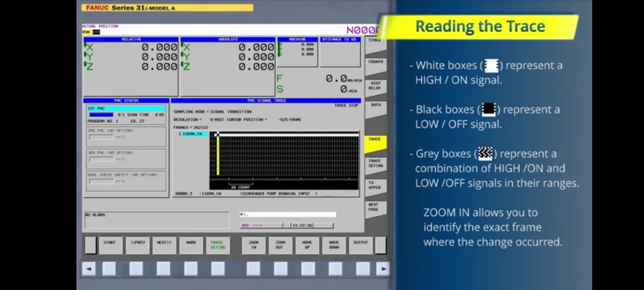The height and width of the screenshot is (290, 644).
Task: Click the empty 3RD PMC load bar
Action: 101,159
